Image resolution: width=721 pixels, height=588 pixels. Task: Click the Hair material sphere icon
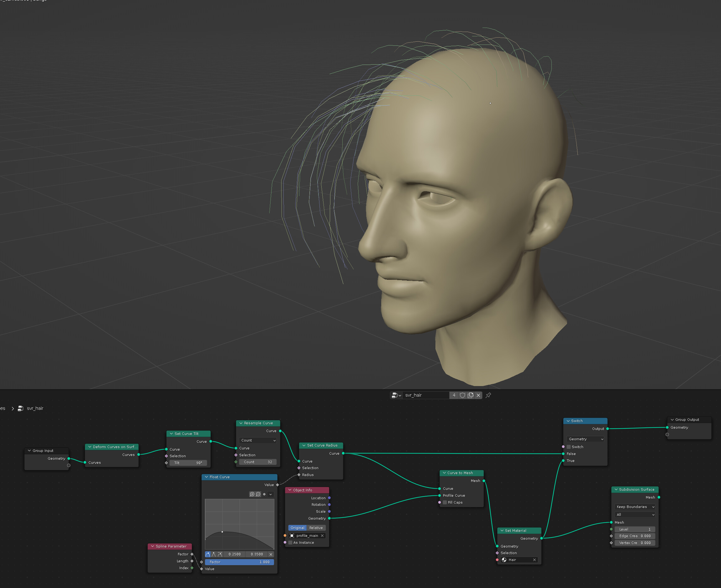tap(504, 560)
